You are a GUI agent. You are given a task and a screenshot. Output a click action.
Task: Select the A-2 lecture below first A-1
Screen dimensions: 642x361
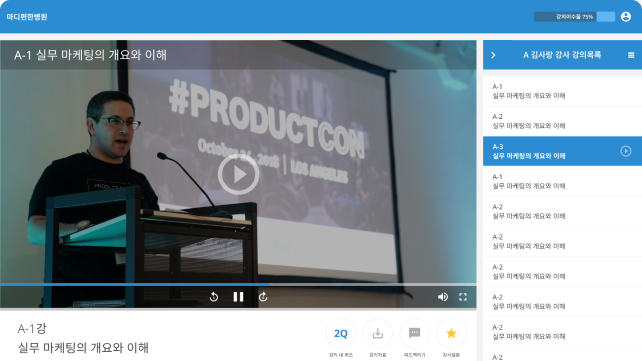point(563,121)
